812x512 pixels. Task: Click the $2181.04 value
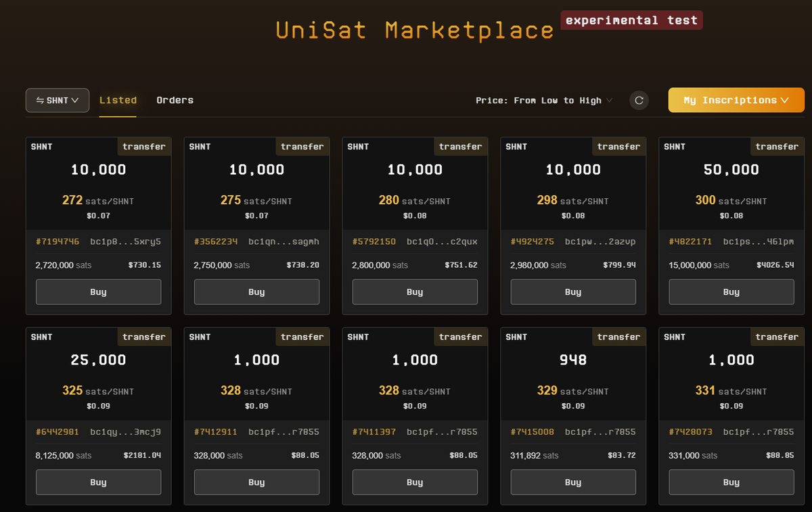[142, 455]
